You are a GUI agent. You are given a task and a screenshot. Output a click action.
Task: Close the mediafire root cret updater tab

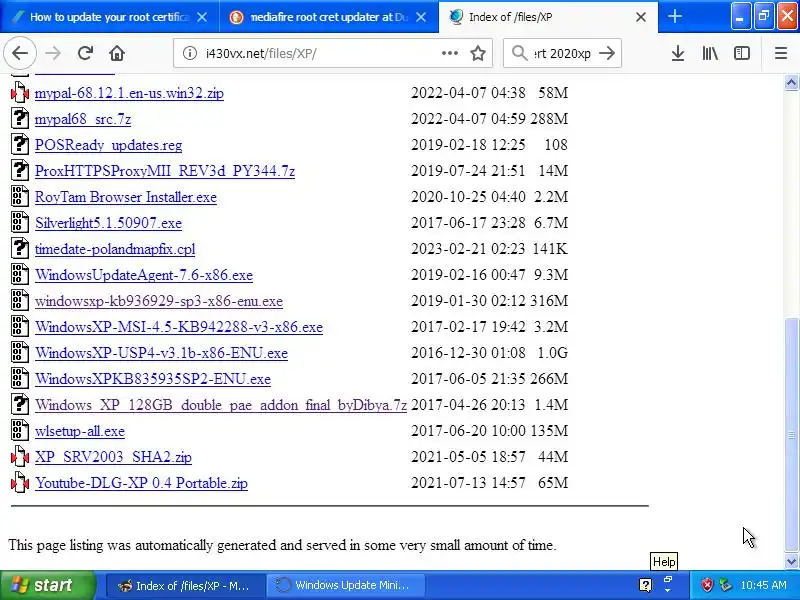pyautogui.click(x=421, y=17)
